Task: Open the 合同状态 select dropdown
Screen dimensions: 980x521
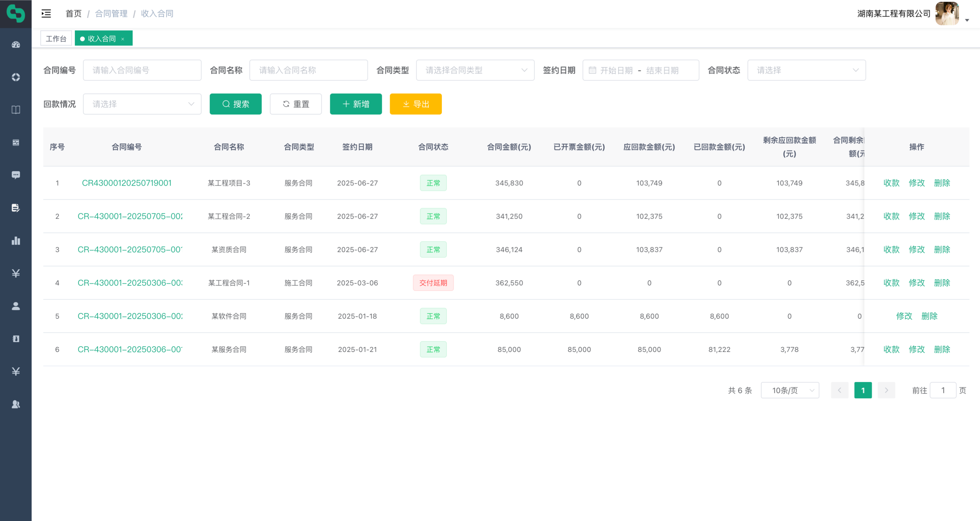Action: tap(806, 70)
